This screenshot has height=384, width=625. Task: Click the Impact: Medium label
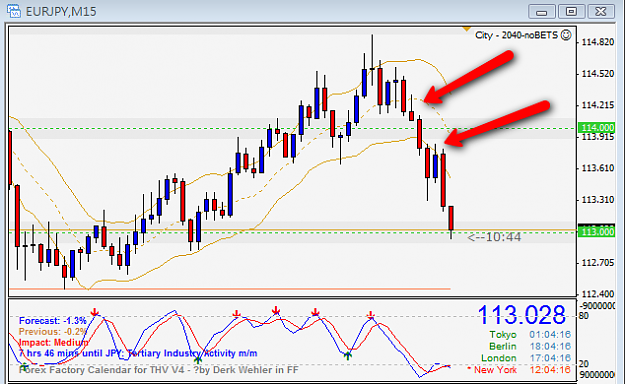pos(53,343)
